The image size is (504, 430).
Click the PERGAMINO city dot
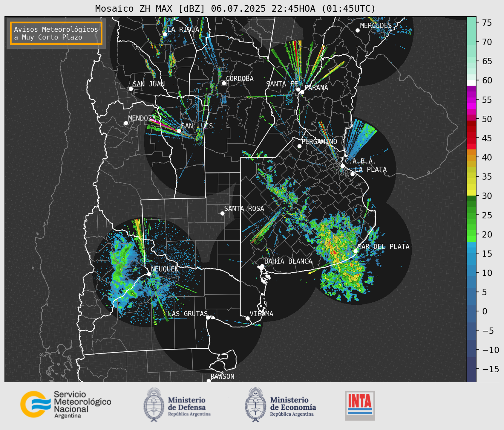[299, 146]
